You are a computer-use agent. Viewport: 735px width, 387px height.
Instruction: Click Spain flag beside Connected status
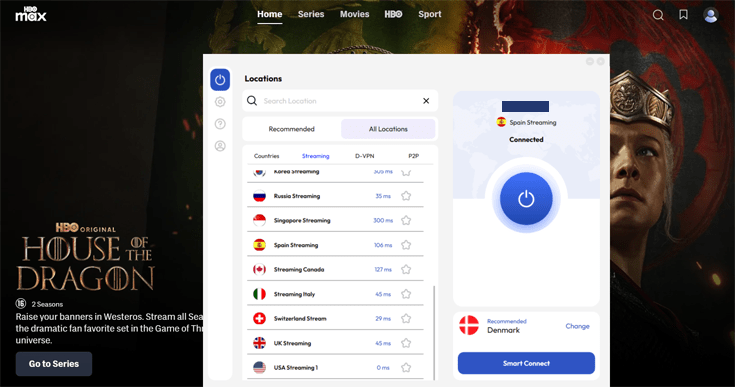(501, 122)
